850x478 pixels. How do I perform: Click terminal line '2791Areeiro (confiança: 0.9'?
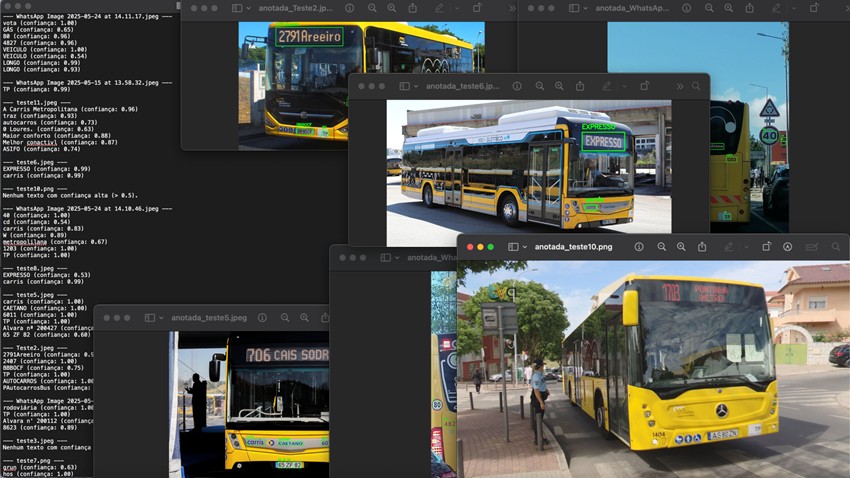pyautogui.click(x=48, y=354)
